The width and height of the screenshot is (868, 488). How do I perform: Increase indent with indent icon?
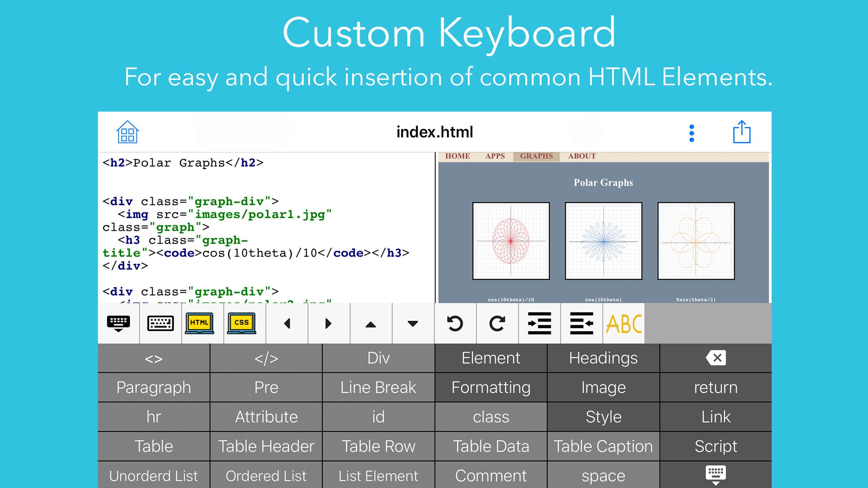(539, 323)
